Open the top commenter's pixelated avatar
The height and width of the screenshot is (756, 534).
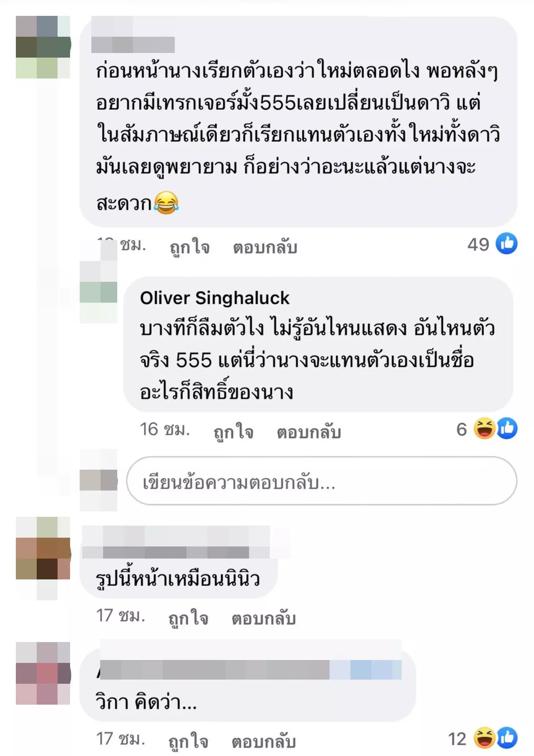click(43, 47)
